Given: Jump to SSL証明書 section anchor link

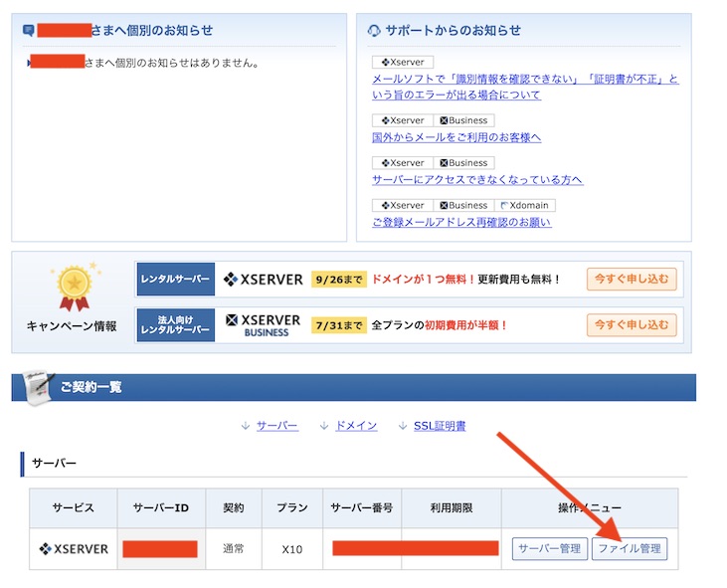Looking at the screenshot, I should point(440,426).
